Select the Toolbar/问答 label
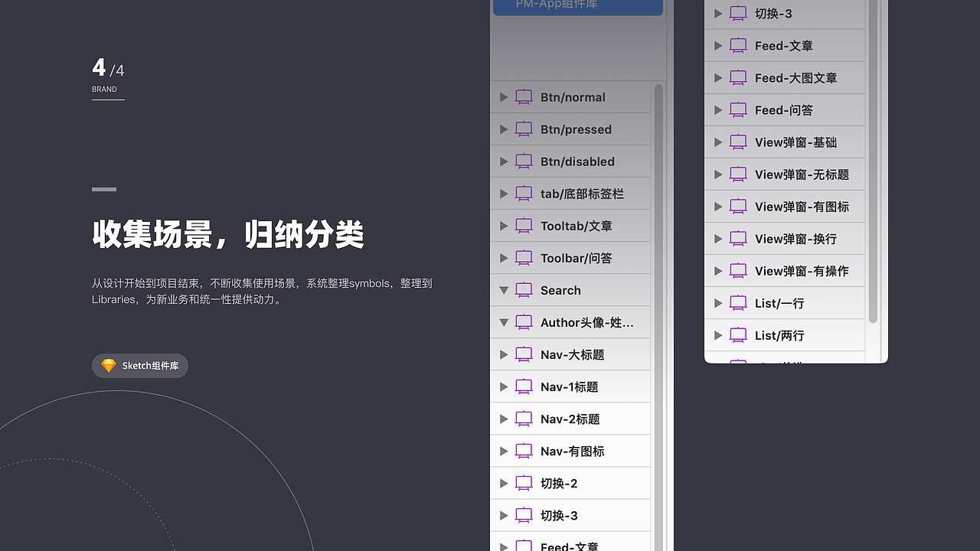The image size is (980, 551). tap(576, 258)
